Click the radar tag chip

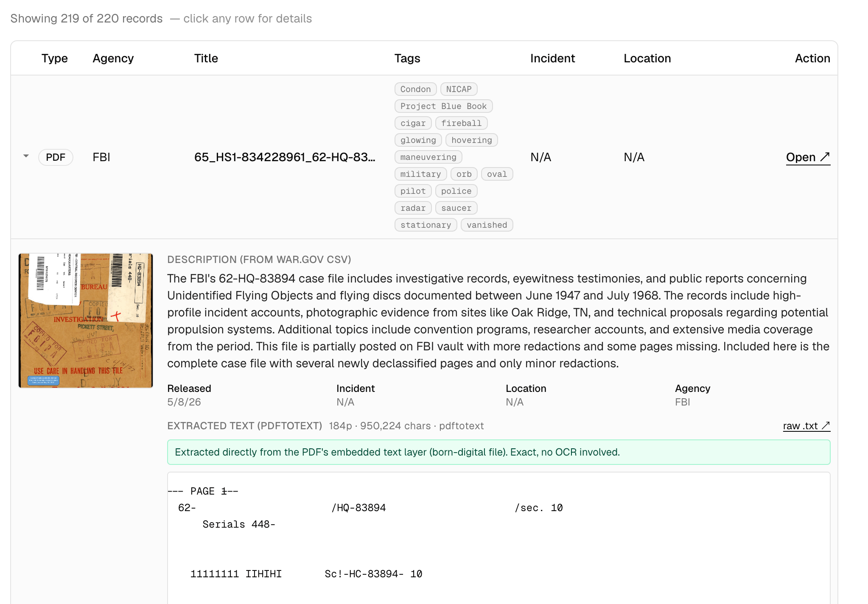click(413, 208)
